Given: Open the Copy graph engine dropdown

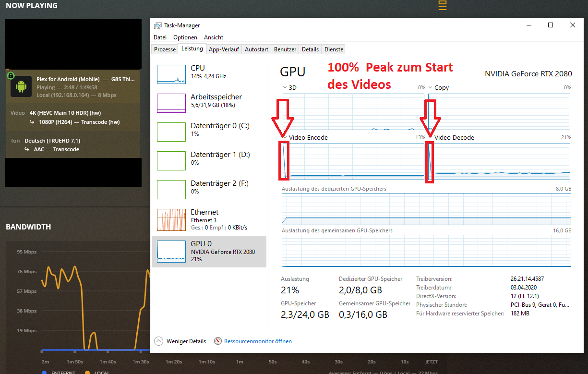Looking at the screenshot, I should pyautogui.click(x=430, y=88).
